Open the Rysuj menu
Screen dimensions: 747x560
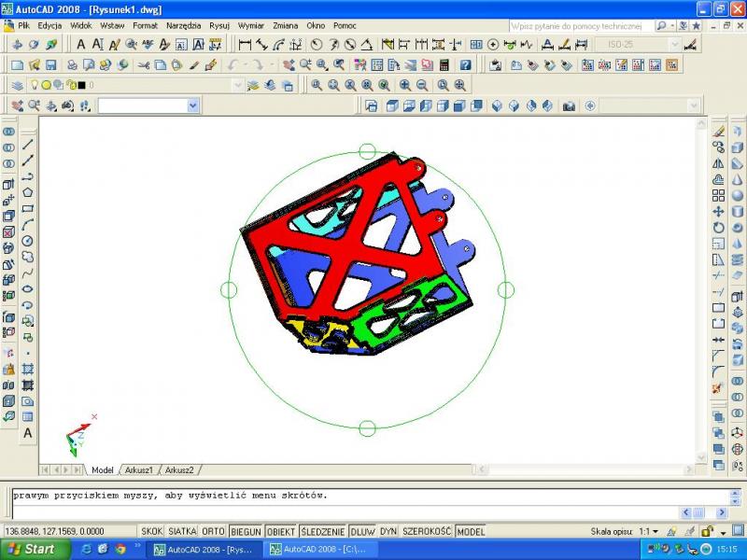point(219,25)
